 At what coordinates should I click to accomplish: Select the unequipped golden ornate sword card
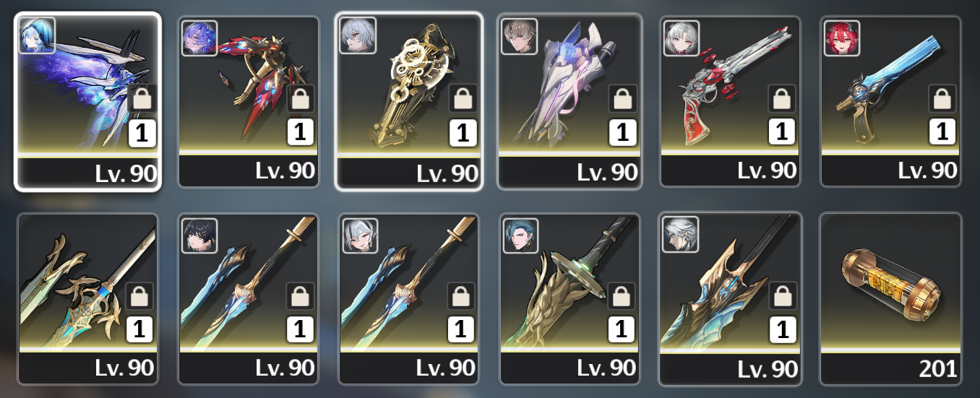[87, 298]
